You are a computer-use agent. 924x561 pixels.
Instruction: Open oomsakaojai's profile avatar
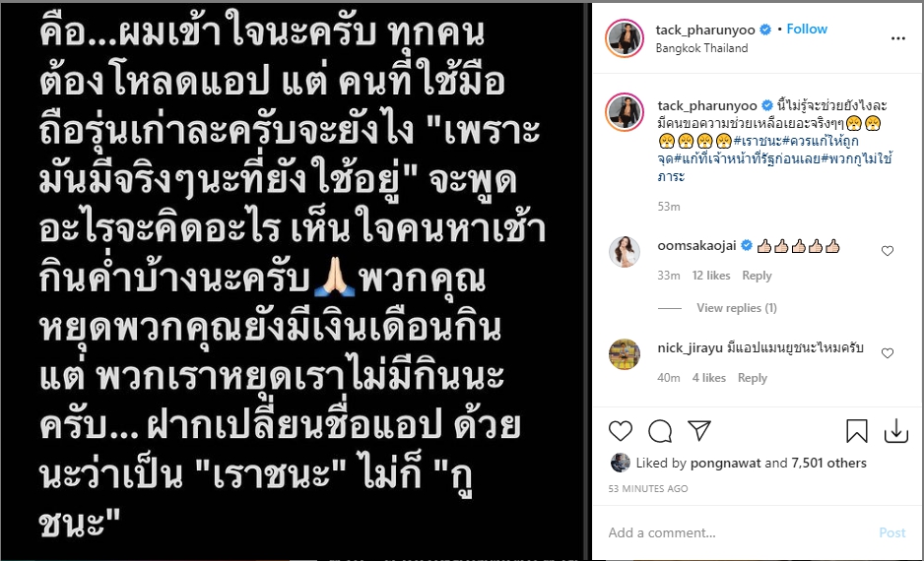(x=625, y=252)
